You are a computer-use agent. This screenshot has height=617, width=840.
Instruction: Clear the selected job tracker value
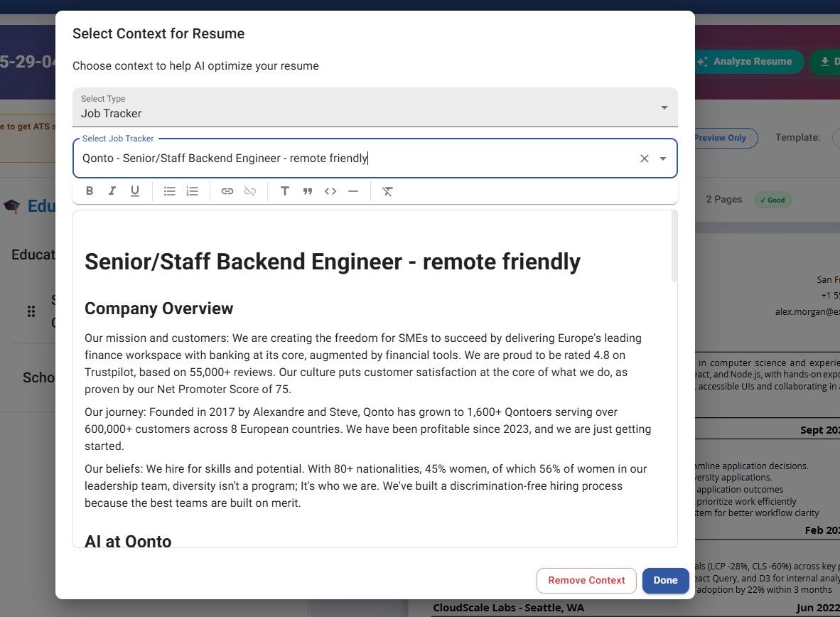645,158
